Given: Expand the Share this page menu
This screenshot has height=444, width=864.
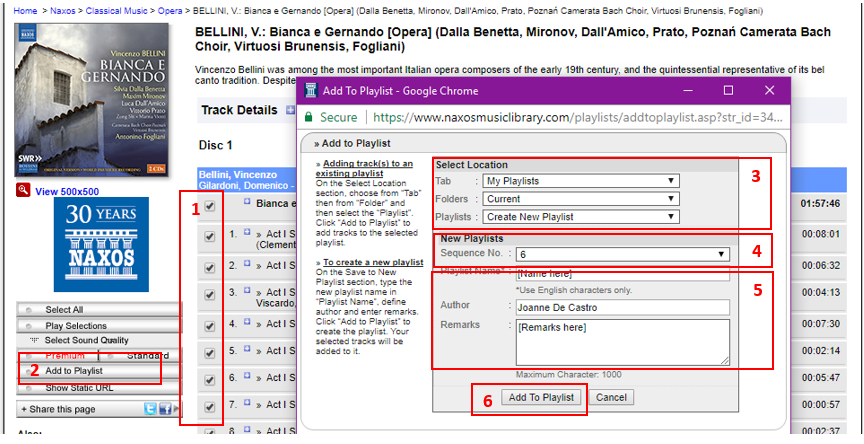Looking at the screenshot, I should 58,409.
